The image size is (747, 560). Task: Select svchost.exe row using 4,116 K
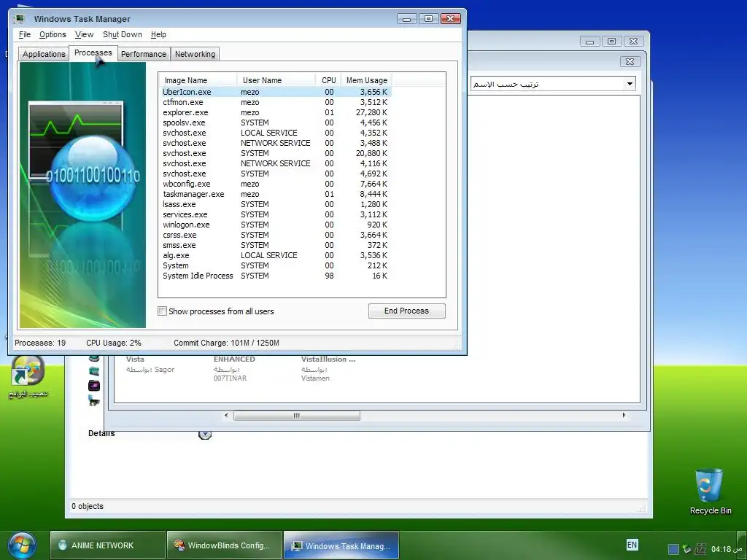point(275,163)
